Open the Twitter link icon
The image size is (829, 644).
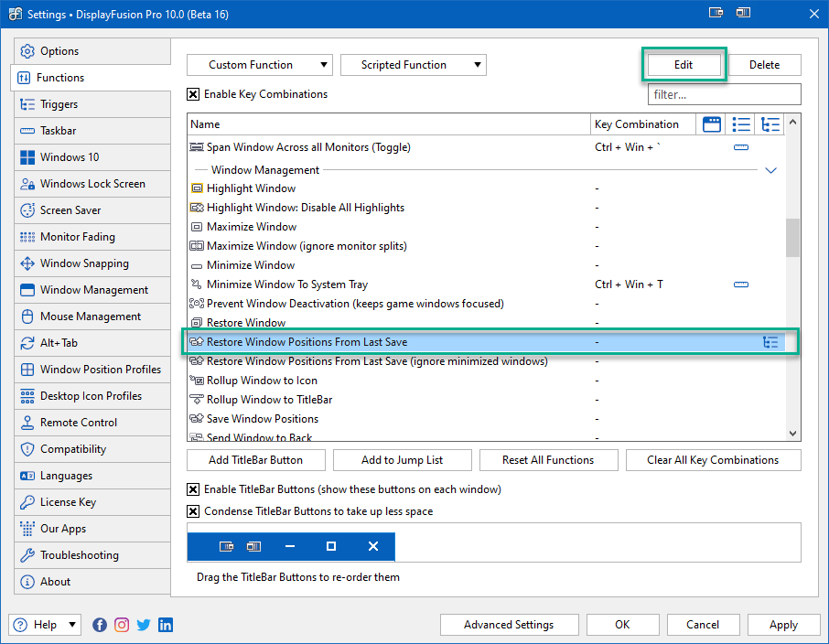click(144, 625)
